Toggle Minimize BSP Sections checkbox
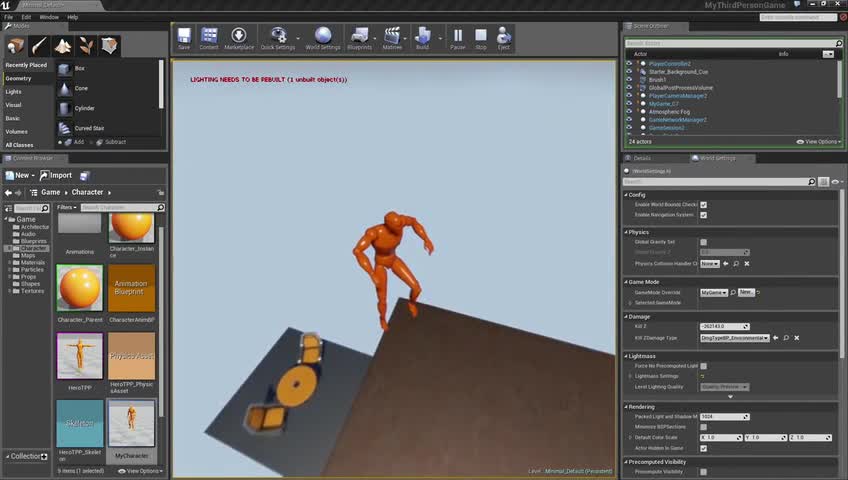Screen dimensions: 848x480 point(704,427)
